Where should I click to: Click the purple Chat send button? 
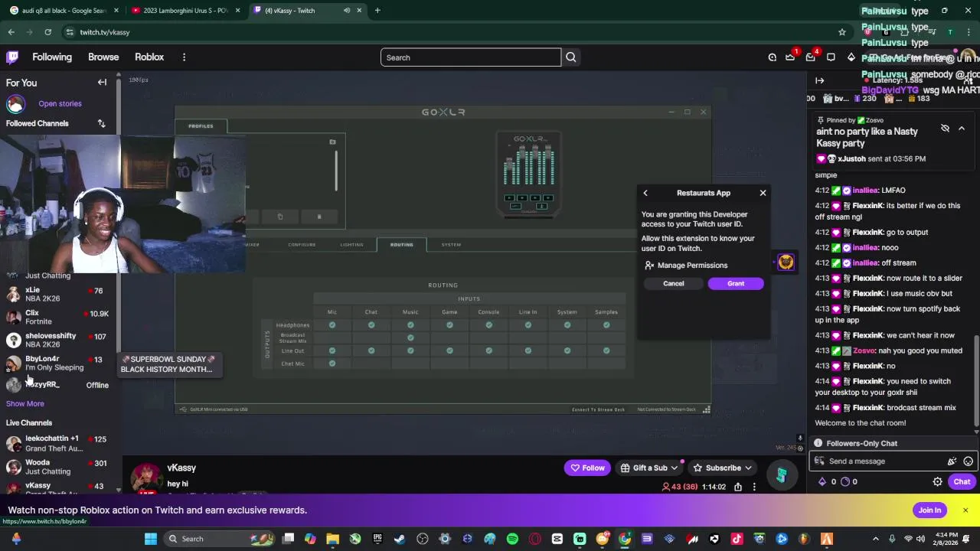pyautogui.click(x=962, y=482)
